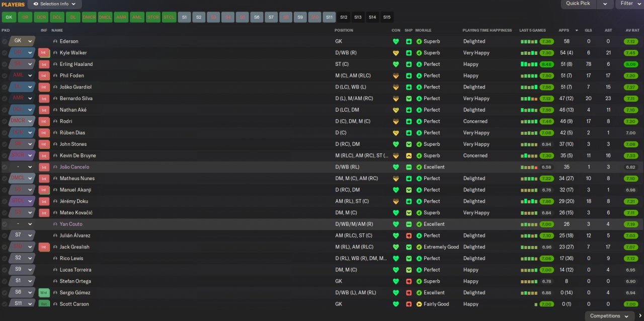Click Kevin De Bruyne's match sharpness icon
This screenshot has height=321, width=644.
point(409,155)
